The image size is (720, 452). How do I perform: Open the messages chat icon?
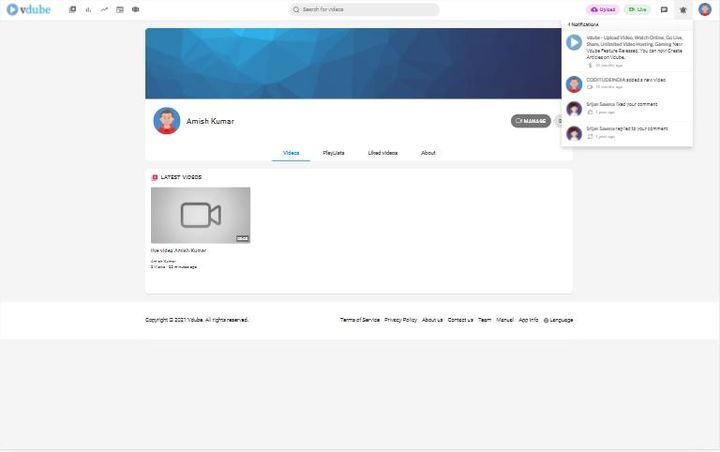(x=664, y=10)
